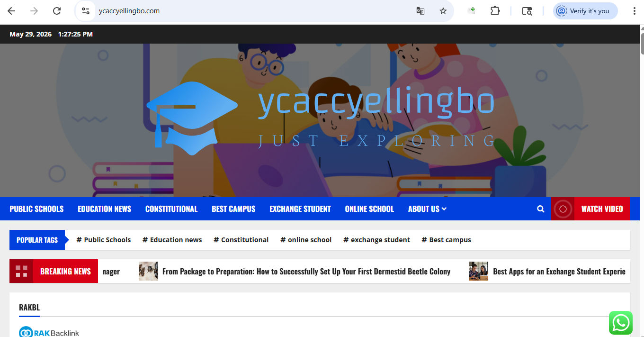Image resolution: width=644 pixels, height=337 pixels.
Task: Open WhatsApp chat floating icon
Action: [621, 323]
